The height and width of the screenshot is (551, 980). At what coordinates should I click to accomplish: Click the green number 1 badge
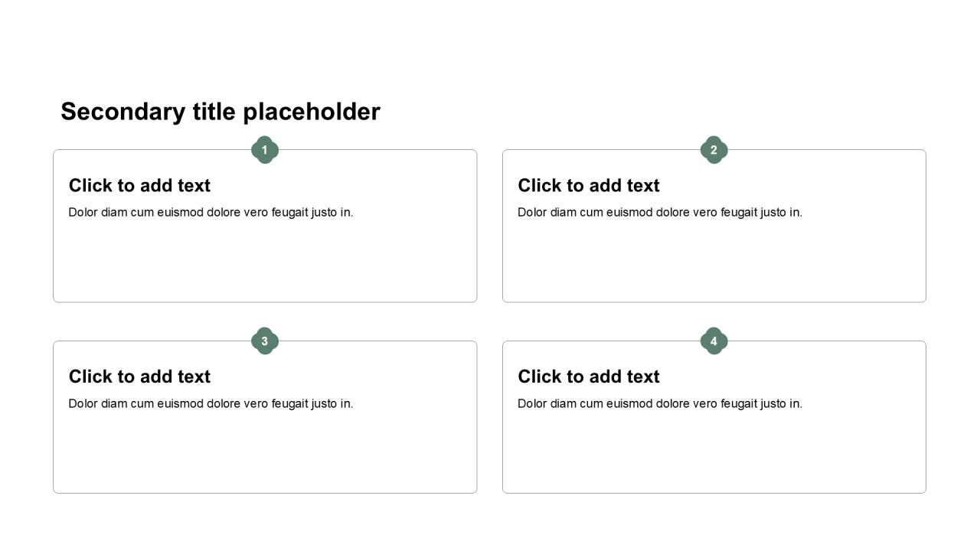coord(265,150)
